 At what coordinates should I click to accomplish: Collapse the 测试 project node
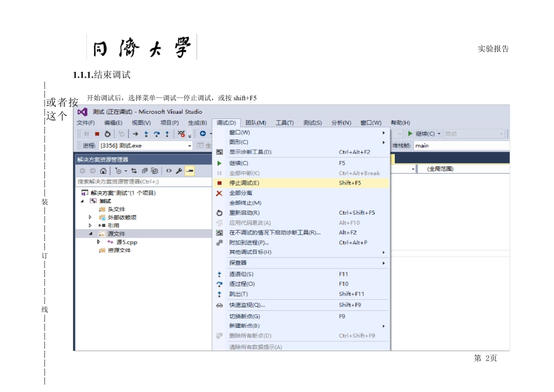82,201
